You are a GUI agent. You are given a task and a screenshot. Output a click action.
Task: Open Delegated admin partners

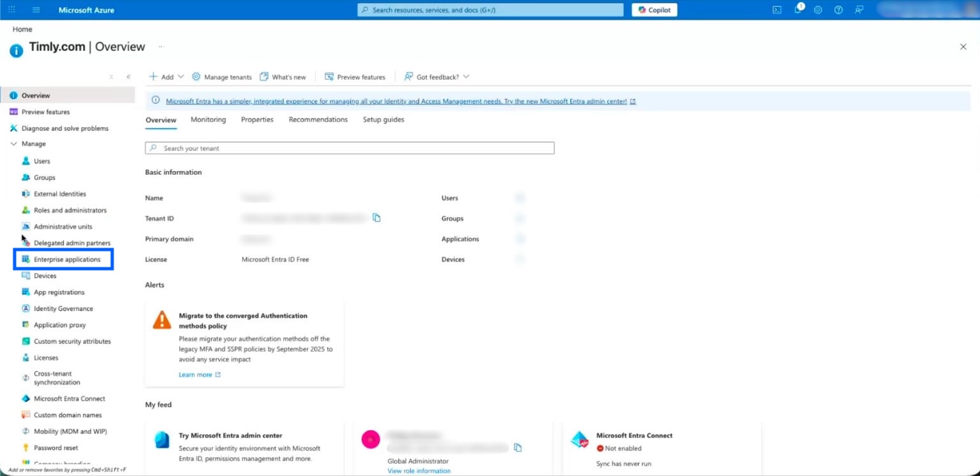click(x=72, y=243)
